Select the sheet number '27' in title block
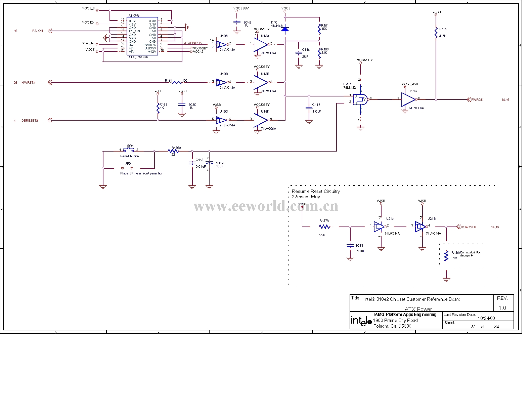Screen dimensions: 532x411 pyautogui.click(x=473, y=327)
